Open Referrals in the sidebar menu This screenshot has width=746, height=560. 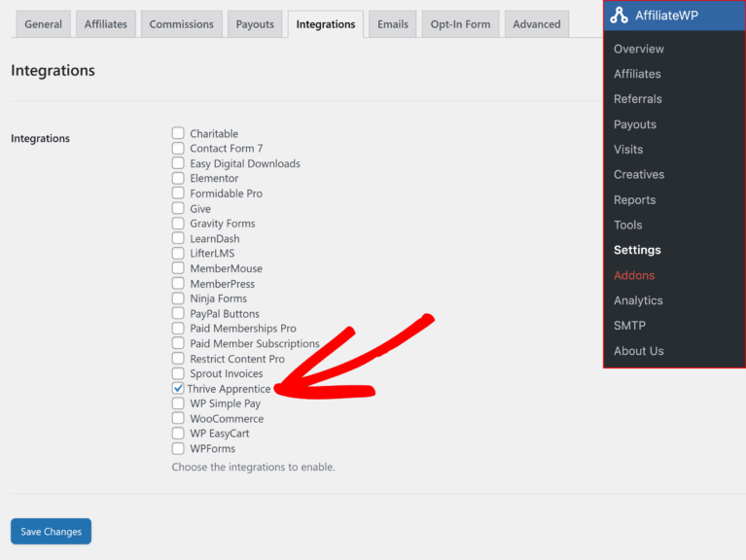638,99
